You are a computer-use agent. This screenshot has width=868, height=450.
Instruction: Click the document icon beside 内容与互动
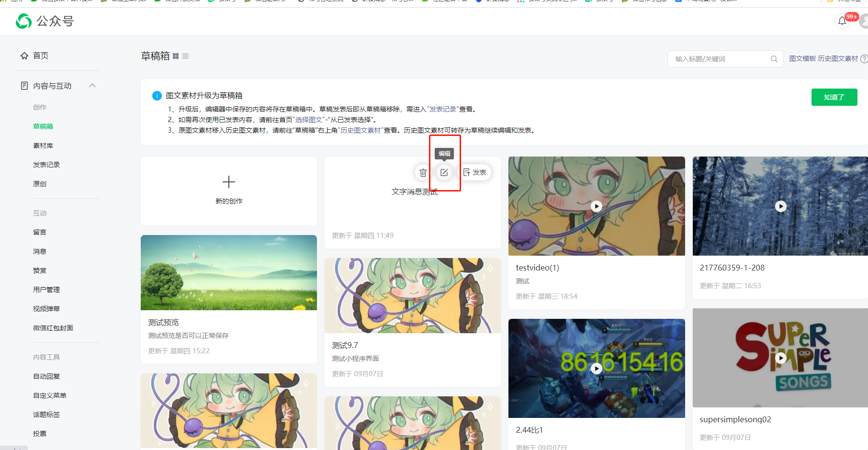(x=24, y=86)
